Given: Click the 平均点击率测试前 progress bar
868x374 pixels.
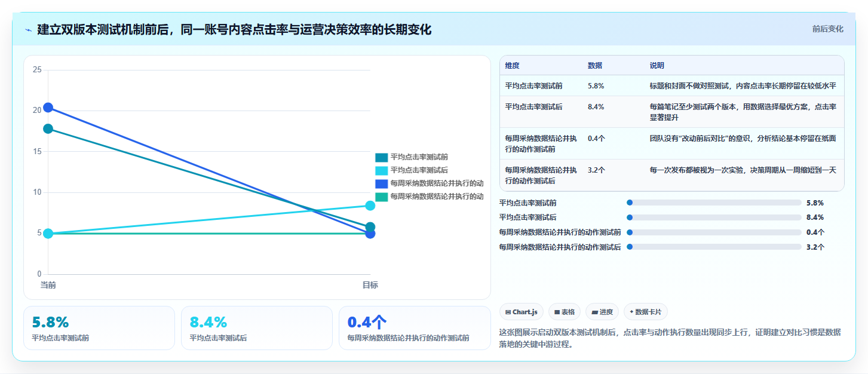Looking at the screenshot, I should click(714, 203).
